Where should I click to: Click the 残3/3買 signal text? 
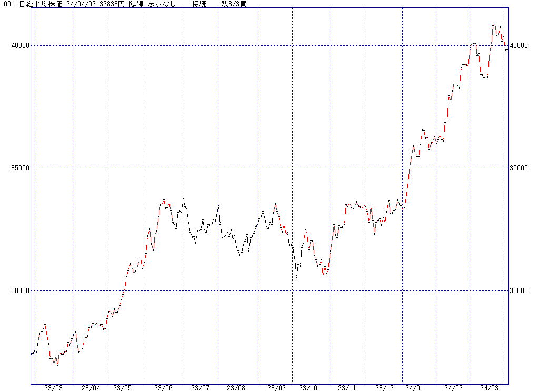click(233, 4)
